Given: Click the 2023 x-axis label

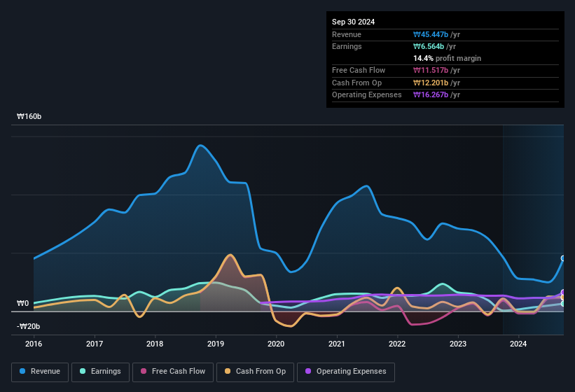Looking at the screenshot, I should (x=458, y=344).
